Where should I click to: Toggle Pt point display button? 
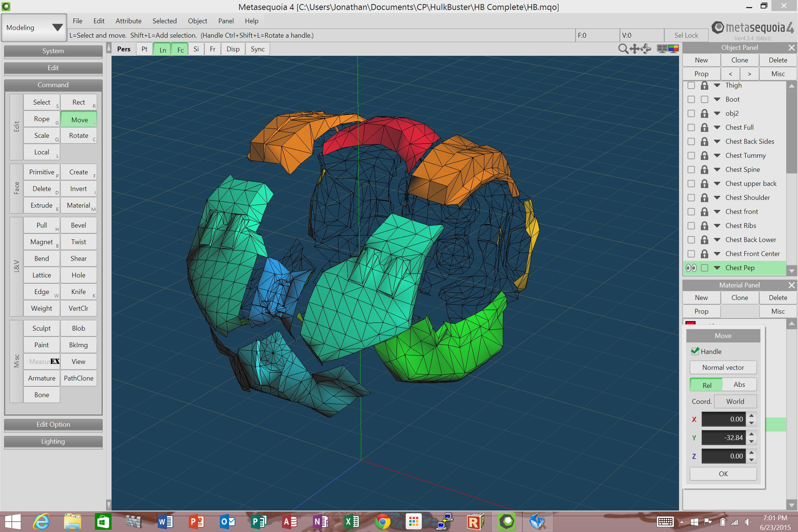[x=144, y=49]
